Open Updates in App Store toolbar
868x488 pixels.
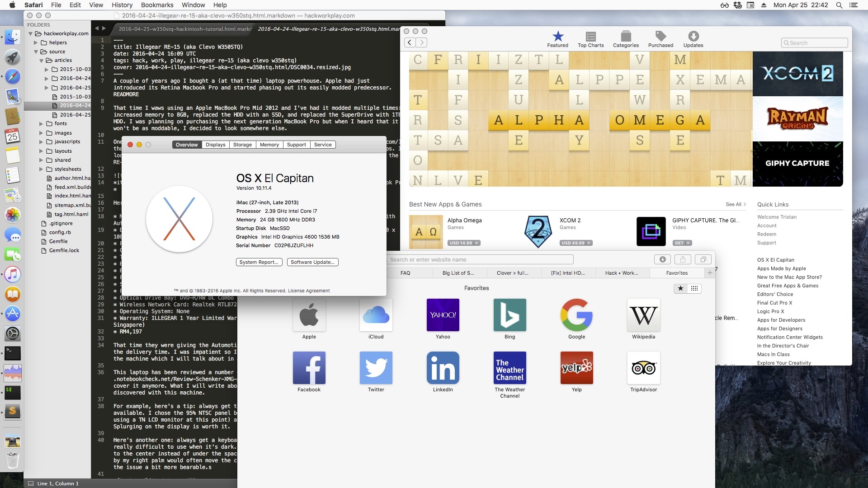coord(693,39)
